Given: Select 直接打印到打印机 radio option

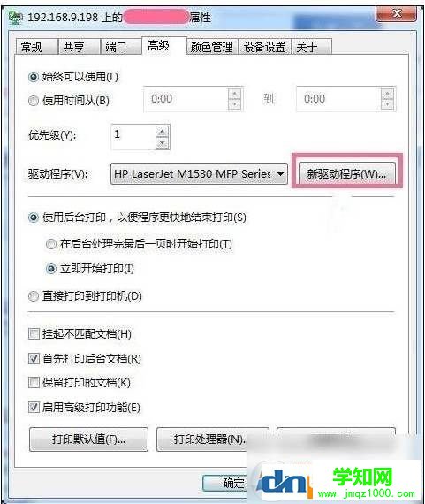Looking at the screenshot, I should coord(34,296).
